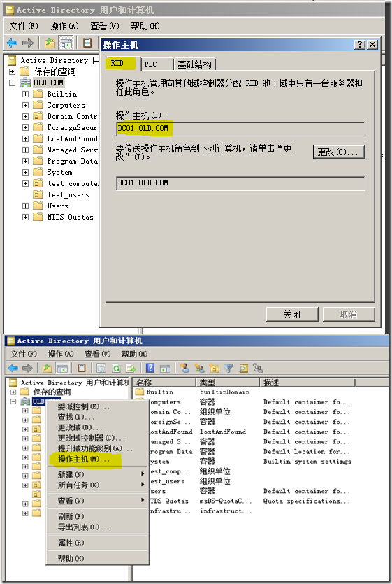Click the Add to group toolbar icon

(x=258, y=369)
